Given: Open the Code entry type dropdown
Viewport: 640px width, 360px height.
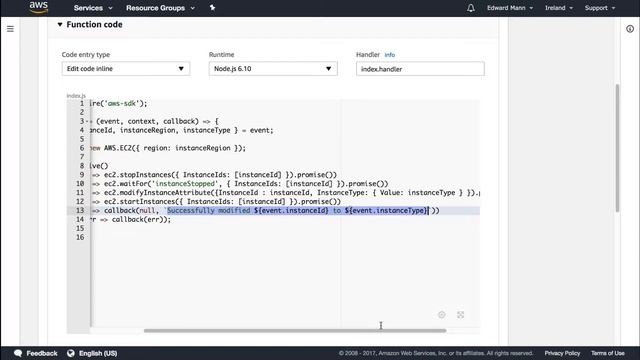Looking at the screenshot, I should [x=126, y=69].
